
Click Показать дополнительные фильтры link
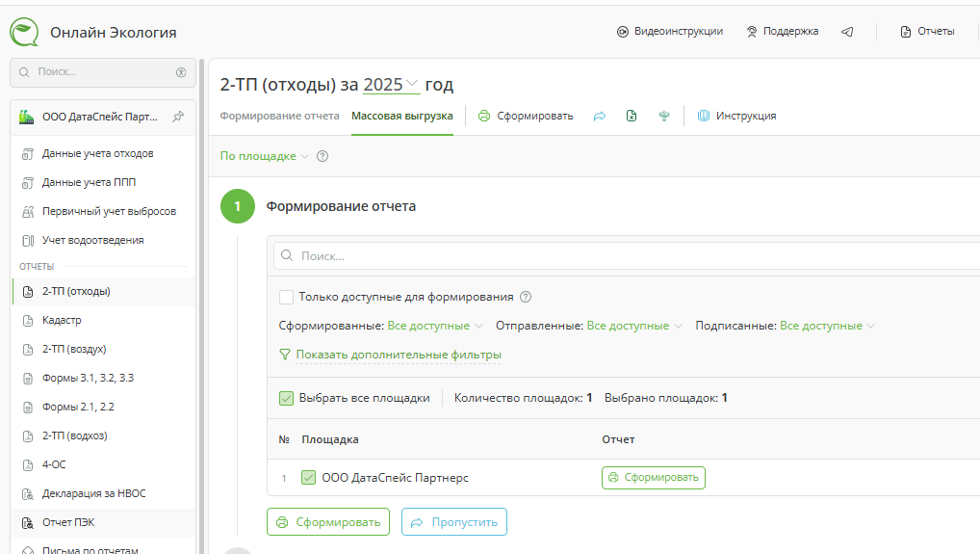398,355
